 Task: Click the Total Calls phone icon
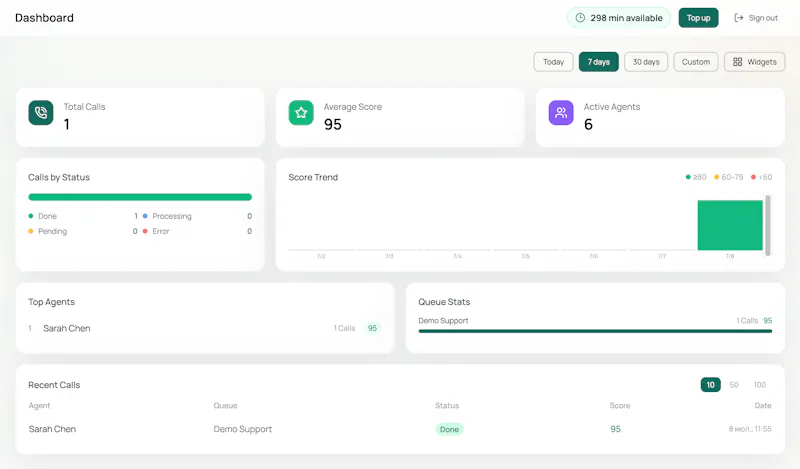41,113
